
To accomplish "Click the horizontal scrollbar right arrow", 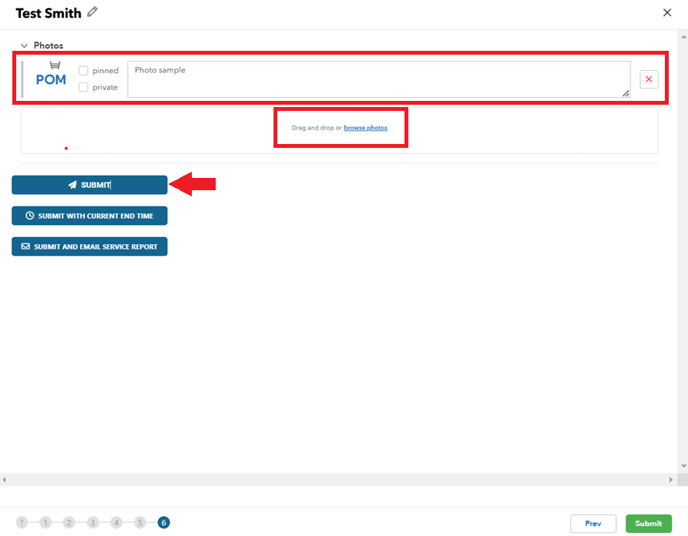I will 682,480.
